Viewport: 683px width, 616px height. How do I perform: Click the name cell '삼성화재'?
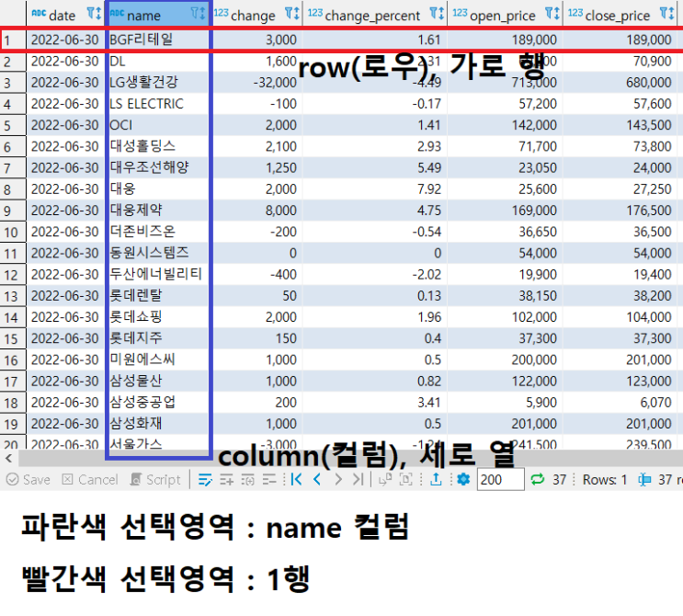click(x=158, y=424)
